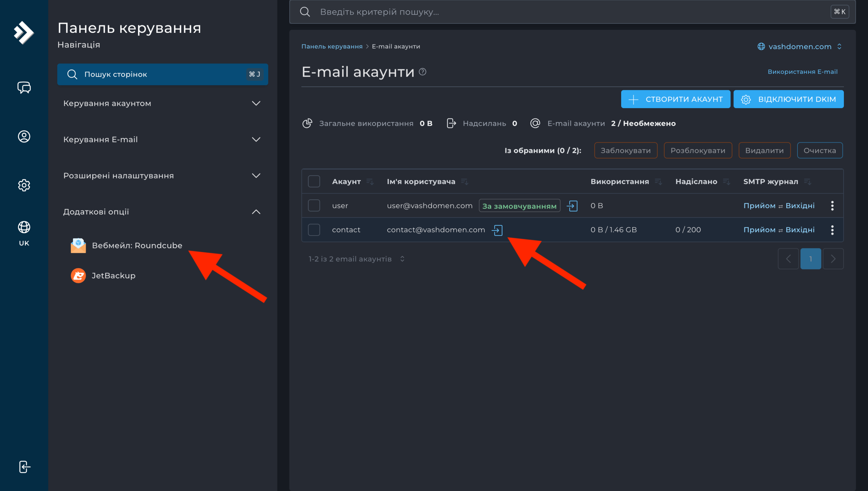Click the UK language globe icon
The height and width of the screenshot is (491, 868).
[x=24, y=227]
